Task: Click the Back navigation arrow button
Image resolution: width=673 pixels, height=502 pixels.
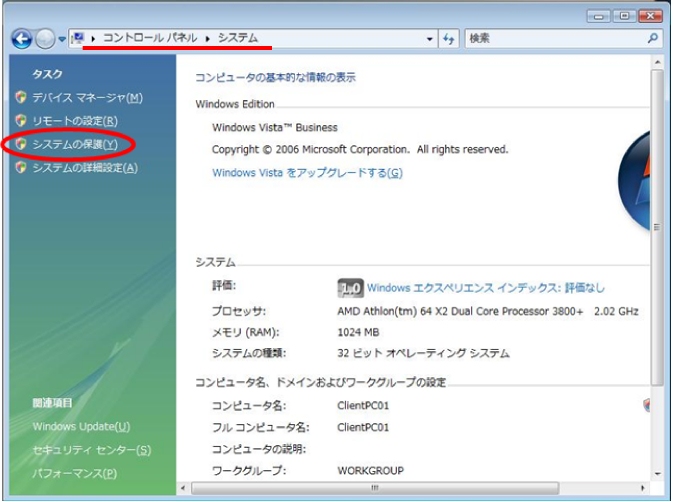Action: click(x=22, y=38)
